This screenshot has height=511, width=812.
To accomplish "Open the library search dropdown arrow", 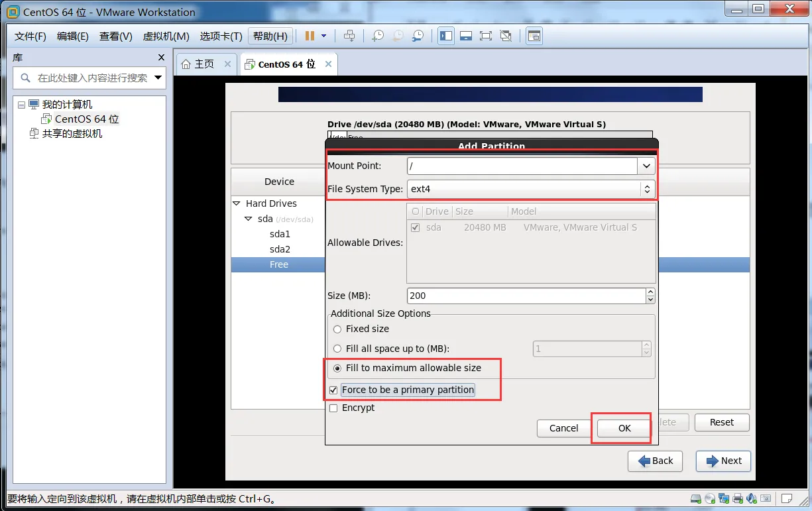I will click(158, 78).
